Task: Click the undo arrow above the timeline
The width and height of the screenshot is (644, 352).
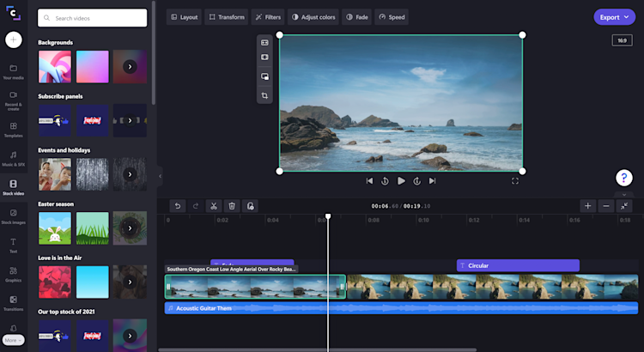Action: [177, 206]
